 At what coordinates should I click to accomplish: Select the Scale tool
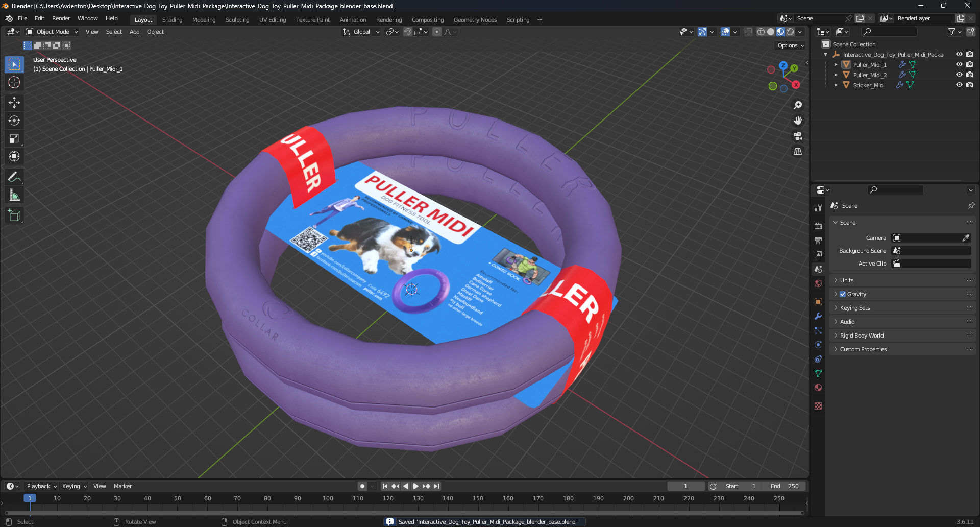click(x=14, y=138)
